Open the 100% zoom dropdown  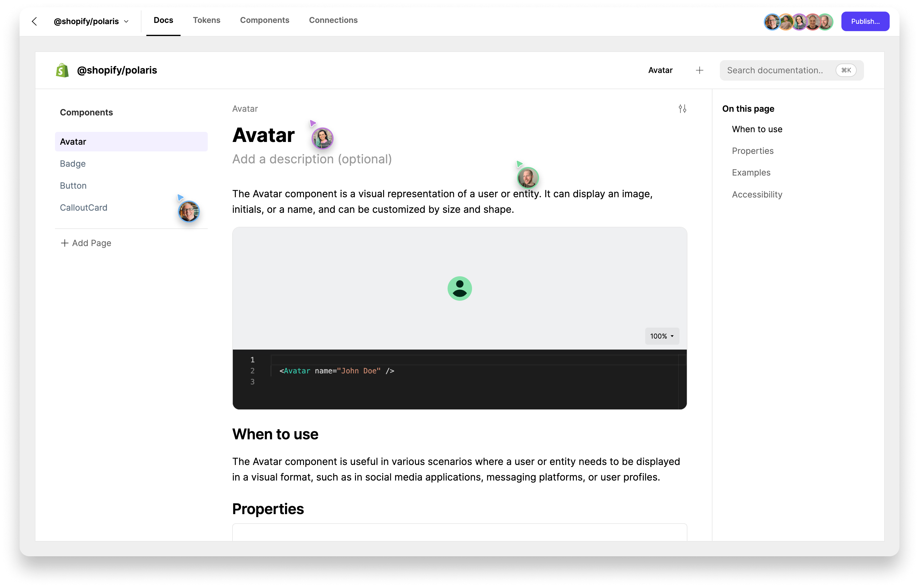(662, 336)
